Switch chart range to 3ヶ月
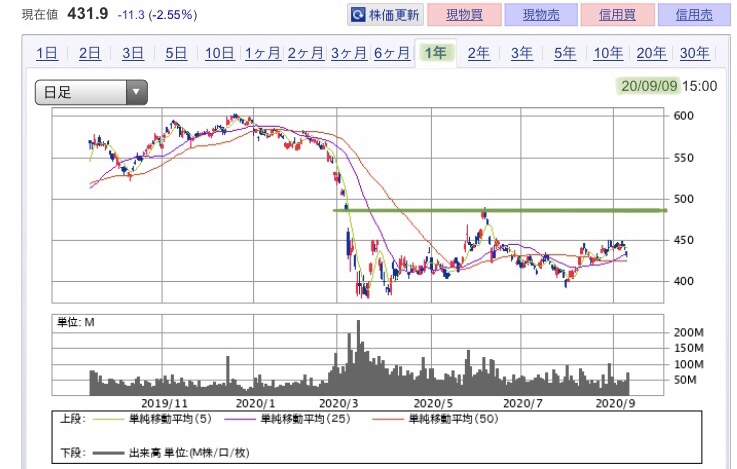737x469 pixels. pyautogui.click(x=349, y=53)
